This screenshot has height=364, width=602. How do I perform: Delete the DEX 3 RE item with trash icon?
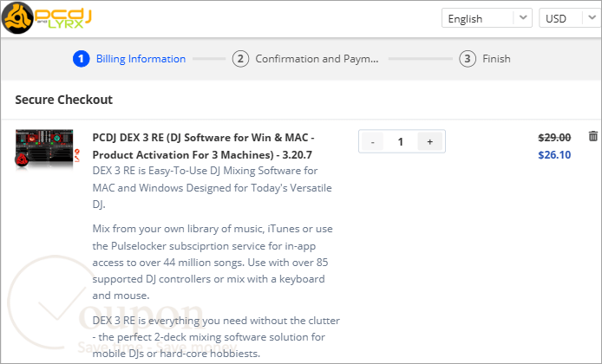click(592, 136)
